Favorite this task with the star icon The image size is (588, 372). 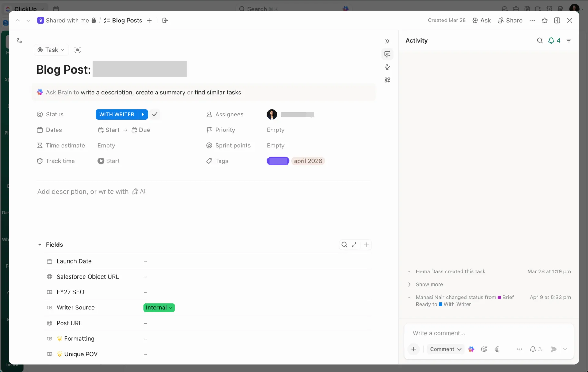545,21
